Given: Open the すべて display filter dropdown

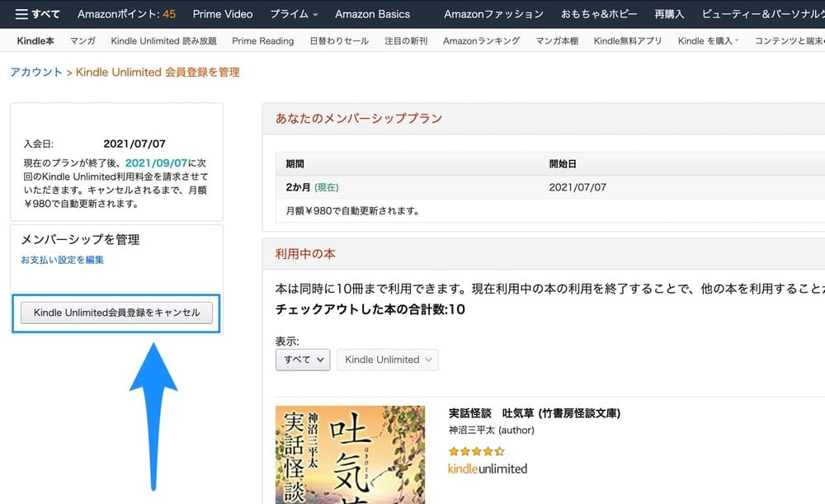Looking at the screenshot, I should pos(303,360).
